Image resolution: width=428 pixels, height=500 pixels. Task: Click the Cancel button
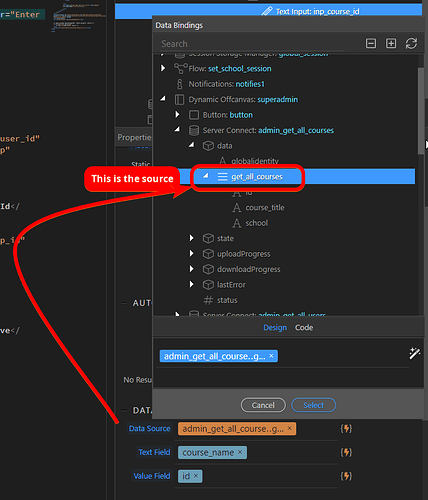(x=263, y=405)
